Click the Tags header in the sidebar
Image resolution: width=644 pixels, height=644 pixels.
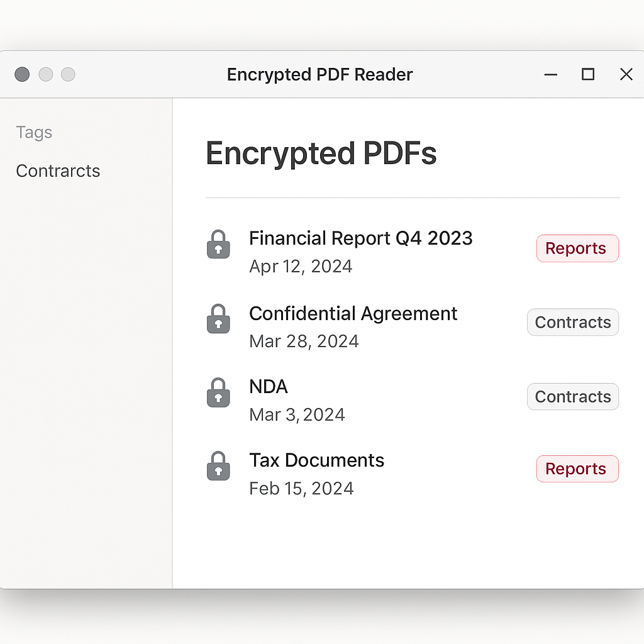pyautogui.click(x=34, y=132)
